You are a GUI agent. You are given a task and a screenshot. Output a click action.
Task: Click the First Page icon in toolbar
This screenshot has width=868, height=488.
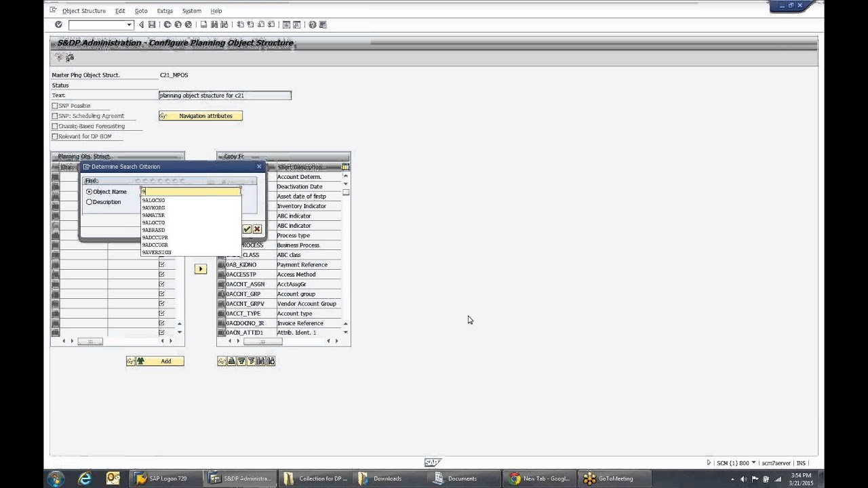pos(240,24)
